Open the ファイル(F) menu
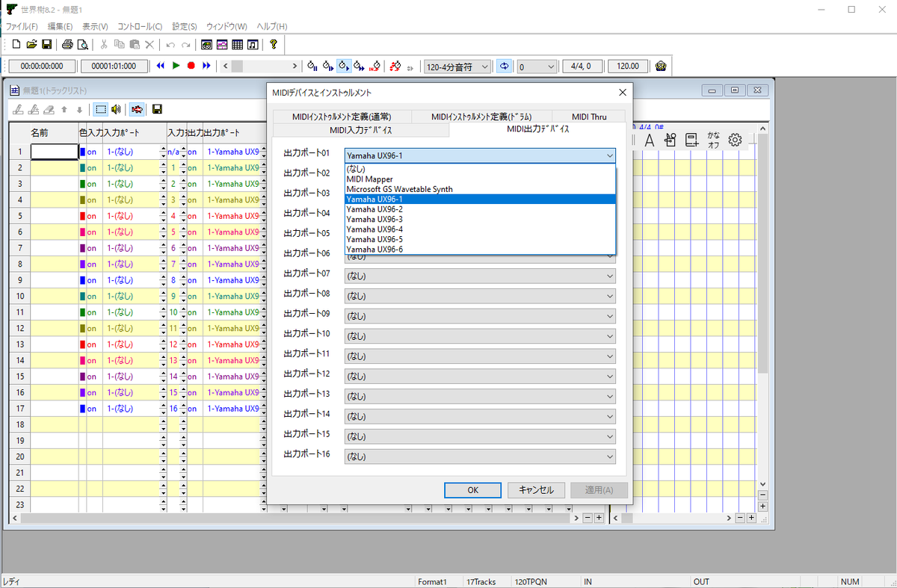Viewport: 897px width, 588px height. (x=22, y=26)
